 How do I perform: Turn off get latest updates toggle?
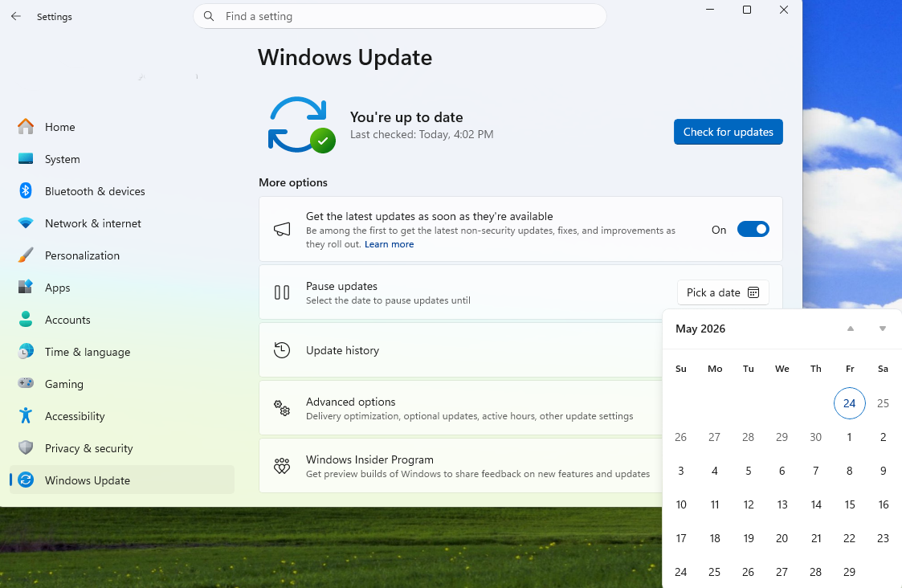[753, 230]
